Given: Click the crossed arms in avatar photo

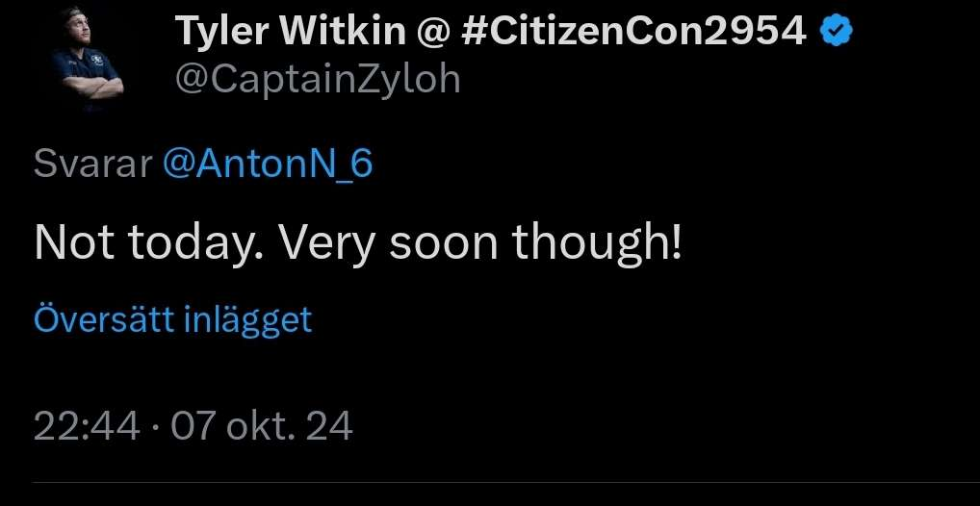Looking at the screenshot, I should pyautogui.click(x=92, y=86).
